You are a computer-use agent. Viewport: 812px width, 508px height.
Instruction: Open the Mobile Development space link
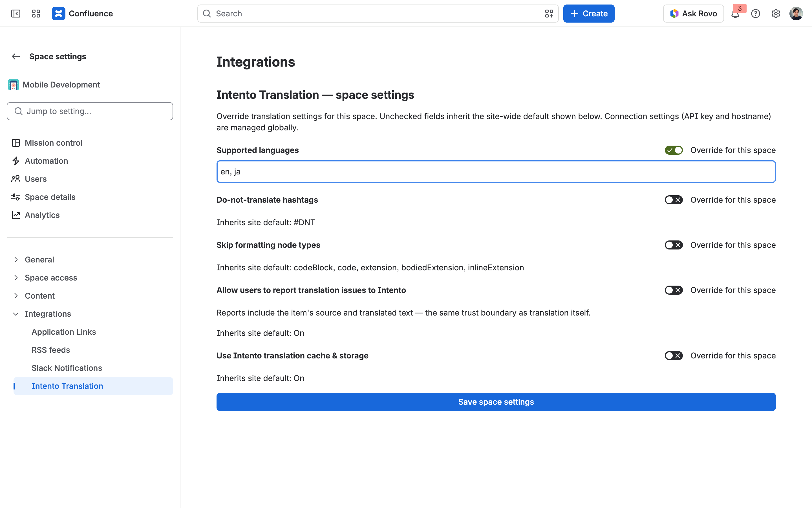(x=61, y=85)
